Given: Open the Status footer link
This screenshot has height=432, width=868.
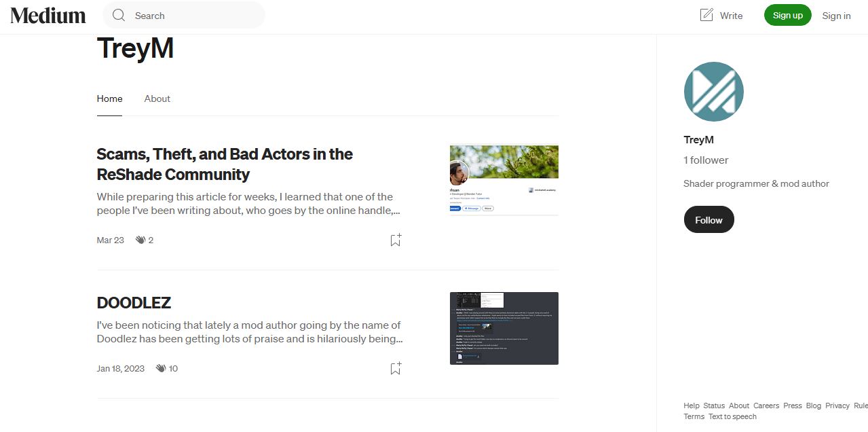Looking at the screenshot, I should [x=714, y=406].
